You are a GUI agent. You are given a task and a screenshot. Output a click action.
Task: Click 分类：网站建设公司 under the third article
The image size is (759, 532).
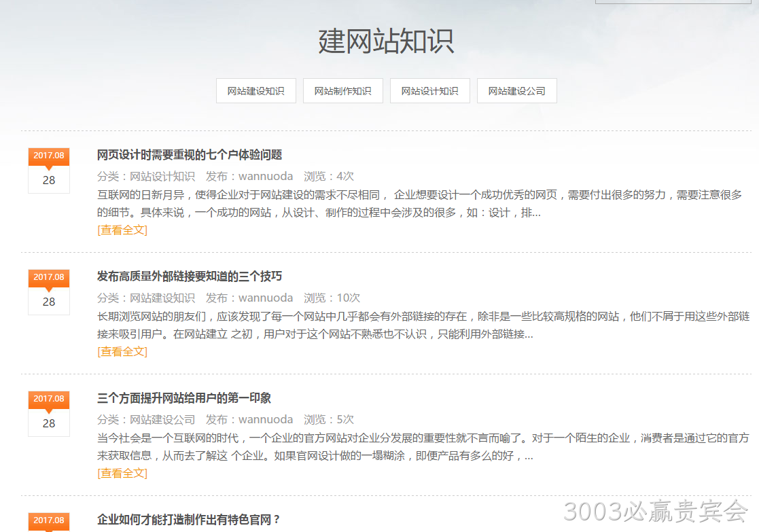145,419
